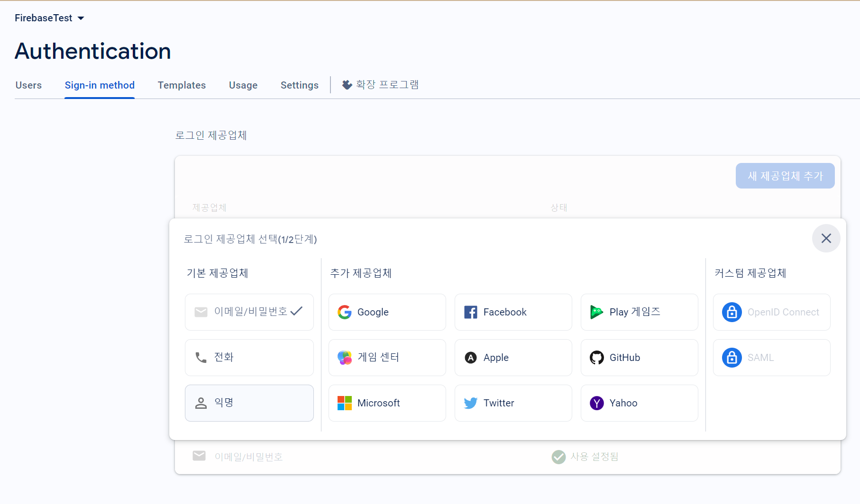Click the Facebook provider label
This screenshot has width=860, height=504.
(x=505, y=312)
